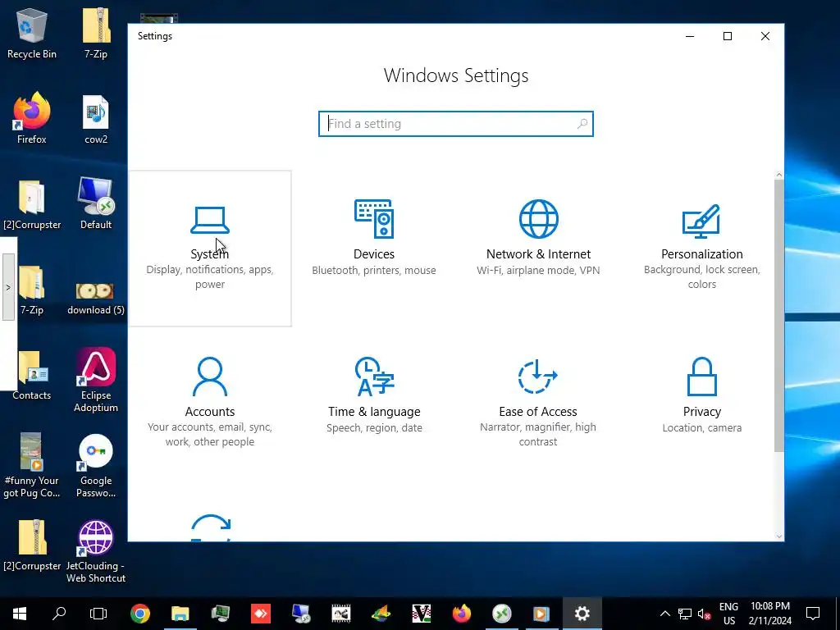
Task: Click the Settings gear taskbar button
Action: click(x=582, y=614)
